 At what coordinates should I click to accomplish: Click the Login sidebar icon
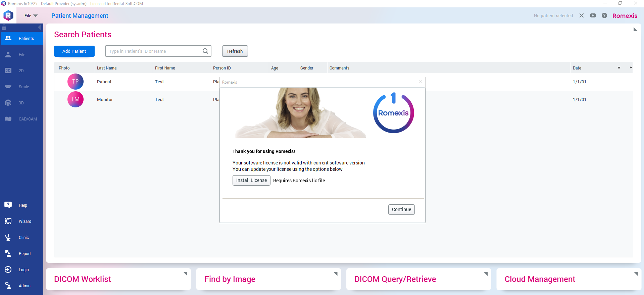coord(8,269)
